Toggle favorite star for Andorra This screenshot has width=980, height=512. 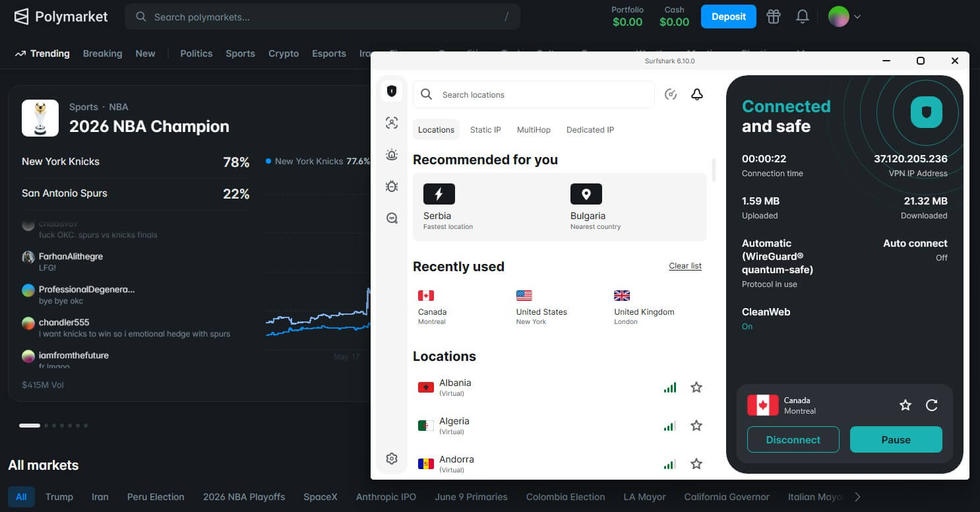pos(696,464)
